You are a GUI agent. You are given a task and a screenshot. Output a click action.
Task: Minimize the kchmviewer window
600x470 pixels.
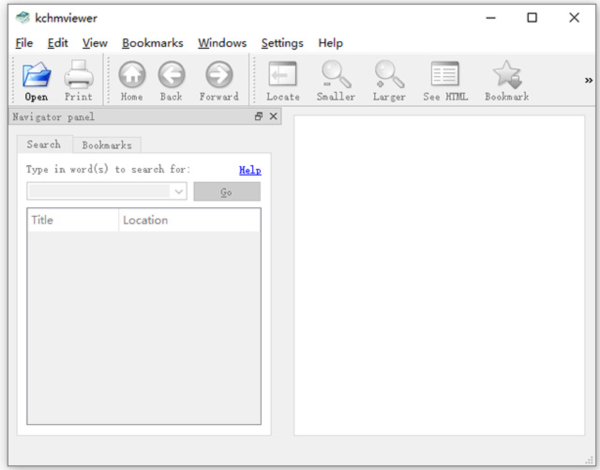point(491,18)
